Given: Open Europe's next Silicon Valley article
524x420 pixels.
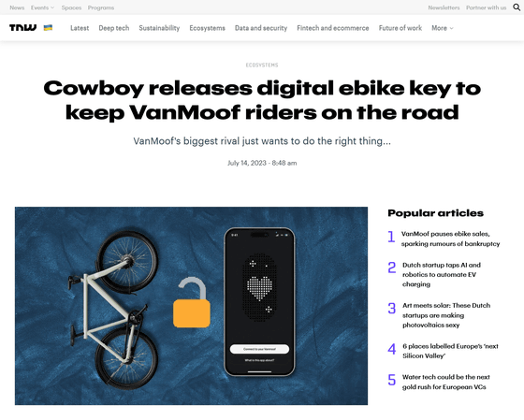Looking at the screenshot, I should click(450, 351).
